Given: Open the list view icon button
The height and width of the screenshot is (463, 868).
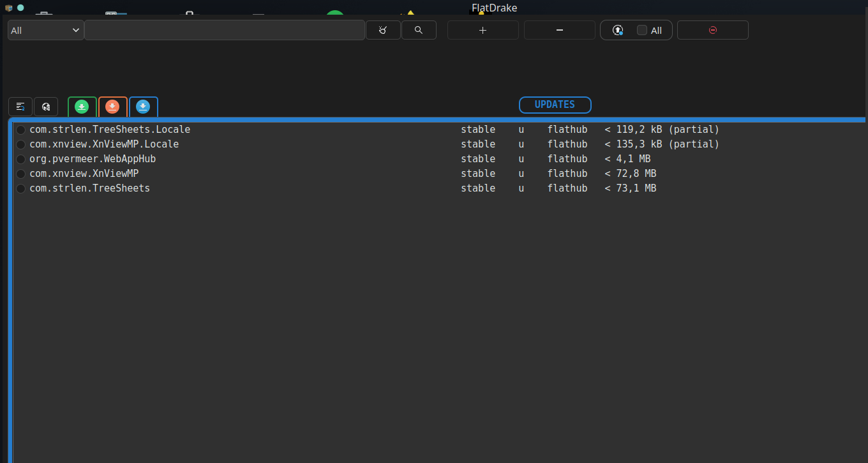Looking at the screenshot, I should (20, 107).
